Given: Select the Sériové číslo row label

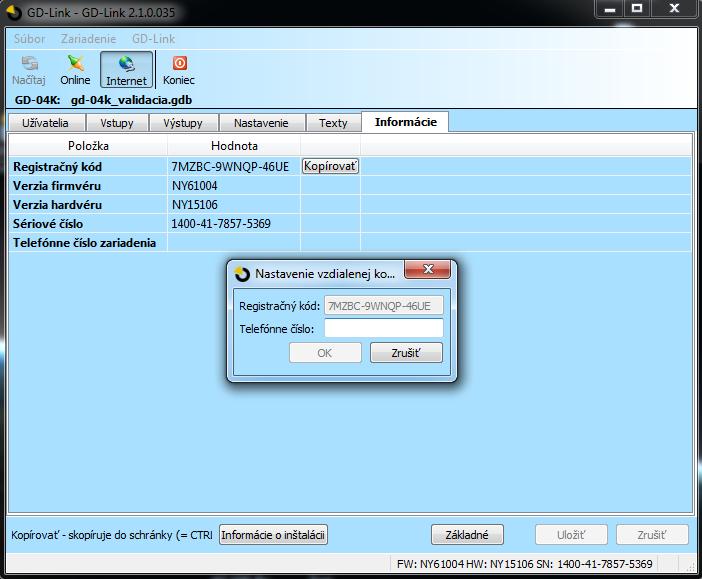Looking at the screenshot, I should [48, 224].
